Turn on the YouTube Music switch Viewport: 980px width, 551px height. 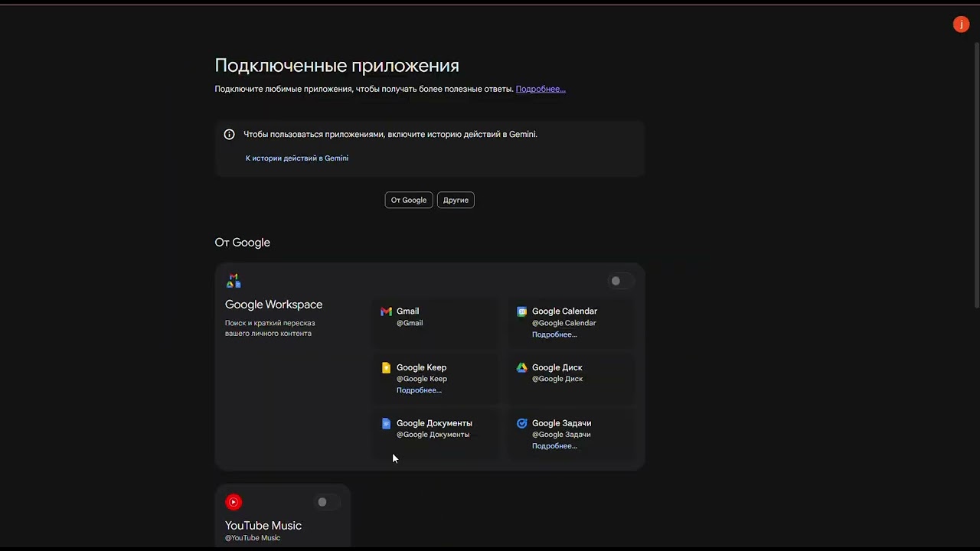coord(327,502)
